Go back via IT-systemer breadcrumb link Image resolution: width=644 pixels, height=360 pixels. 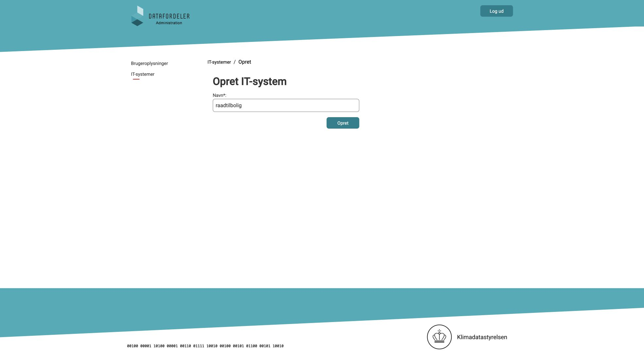(x=219, y=62)
